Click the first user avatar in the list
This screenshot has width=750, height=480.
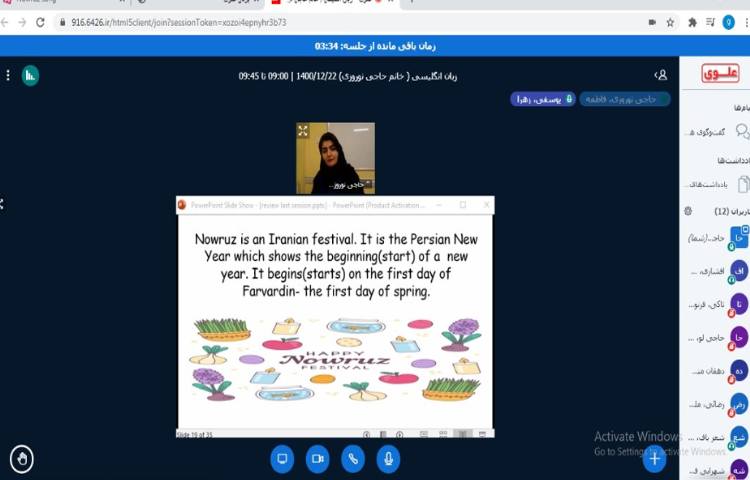click(738, 237)
